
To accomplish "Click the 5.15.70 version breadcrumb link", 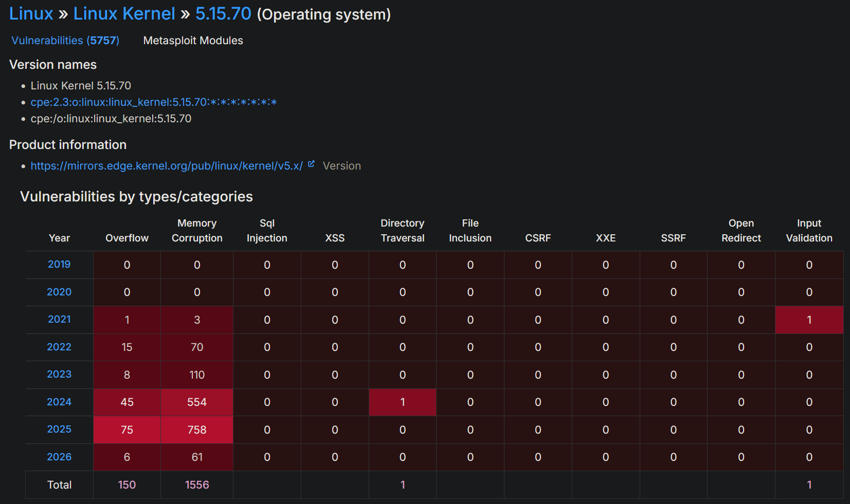I will pos(223,14).
